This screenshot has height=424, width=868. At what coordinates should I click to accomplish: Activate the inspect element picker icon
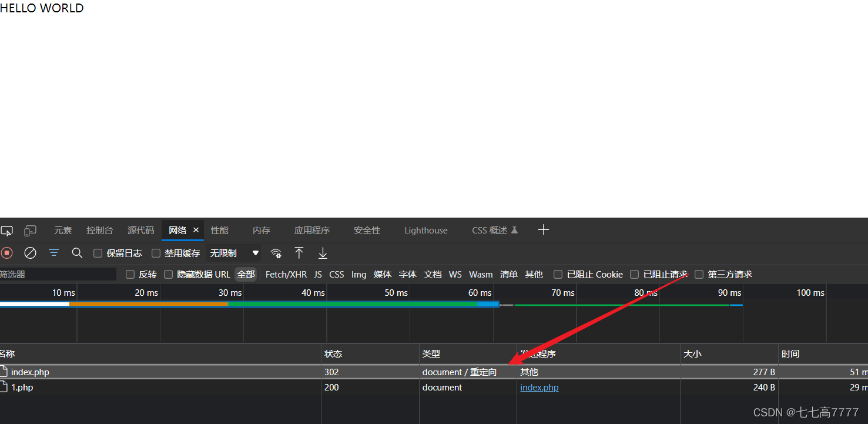[6, 231]
